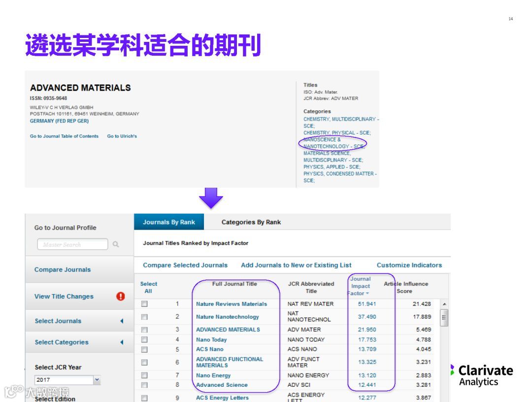Click the Master Search input field
The image size is (532, 402).
pos(72,244)
